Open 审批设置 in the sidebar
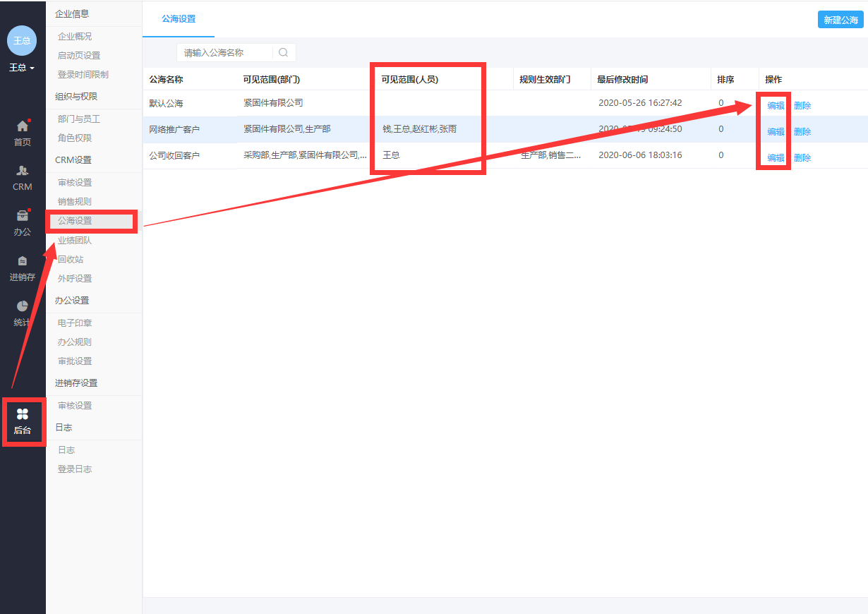The height and width of the screenshot is (614, 868). [75, 361]
